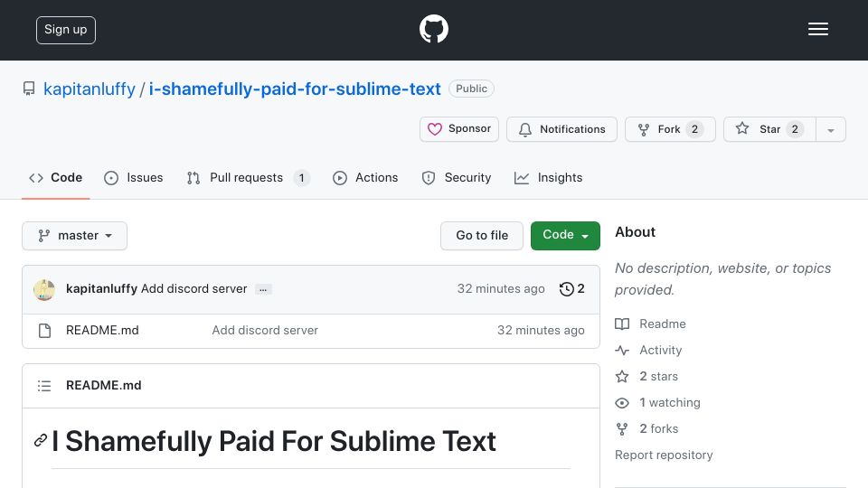Expand the master branch selector
Image resolution: width=868 pixels, height=488 pixels.
(x=75, y=236)
